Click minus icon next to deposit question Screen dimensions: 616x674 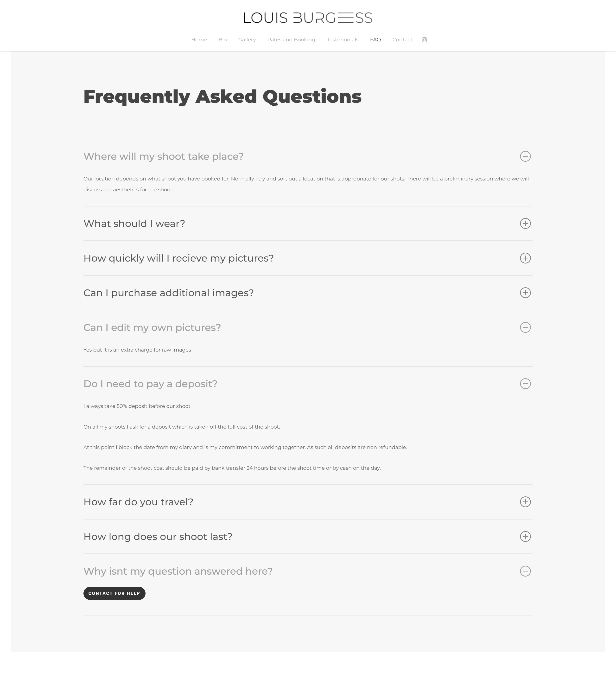point(525,384)
